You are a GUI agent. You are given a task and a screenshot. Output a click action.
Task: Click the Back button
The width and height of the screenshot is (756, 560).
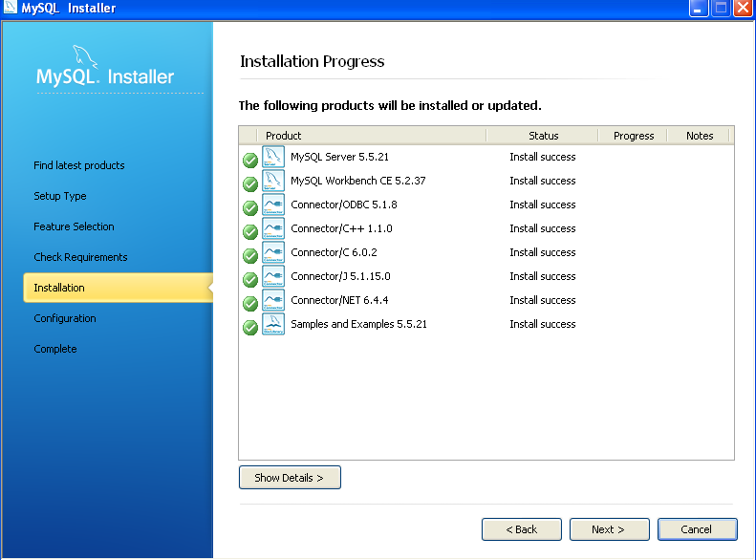[x=522, y=529]
